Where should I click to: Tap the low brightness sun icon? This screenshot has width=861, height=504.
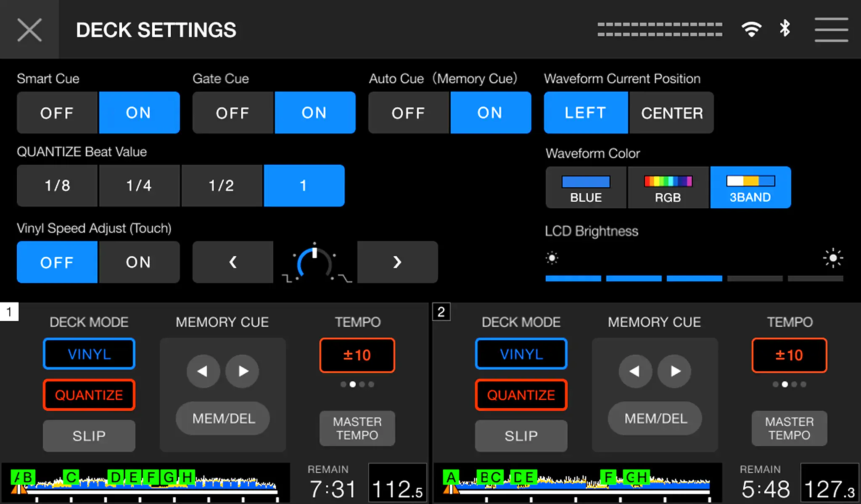(552, 258)
